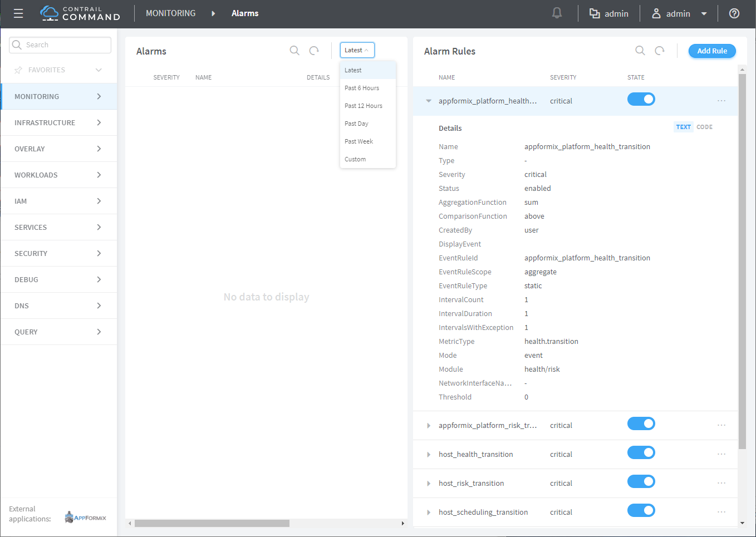Open more options for host_risk_transition rule
Viewport: 756px width, 537px height.
(x=721, y=483)
